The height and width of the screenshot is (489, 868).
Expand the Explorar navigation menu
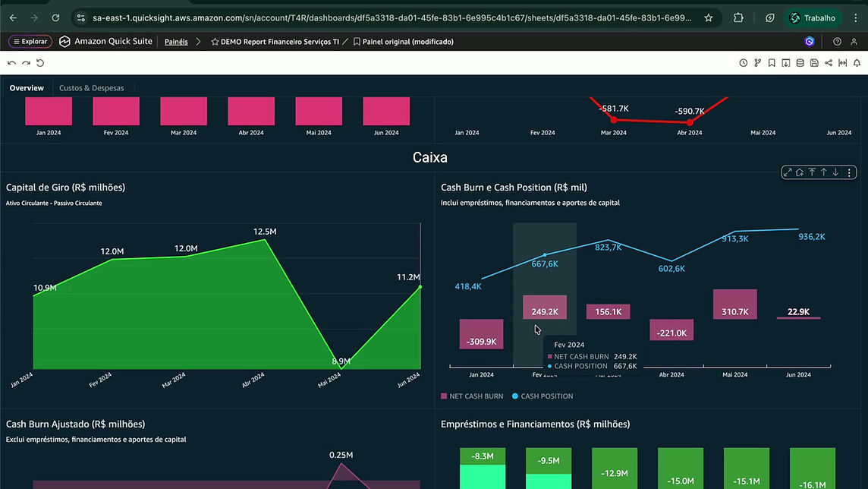point(30,42)
